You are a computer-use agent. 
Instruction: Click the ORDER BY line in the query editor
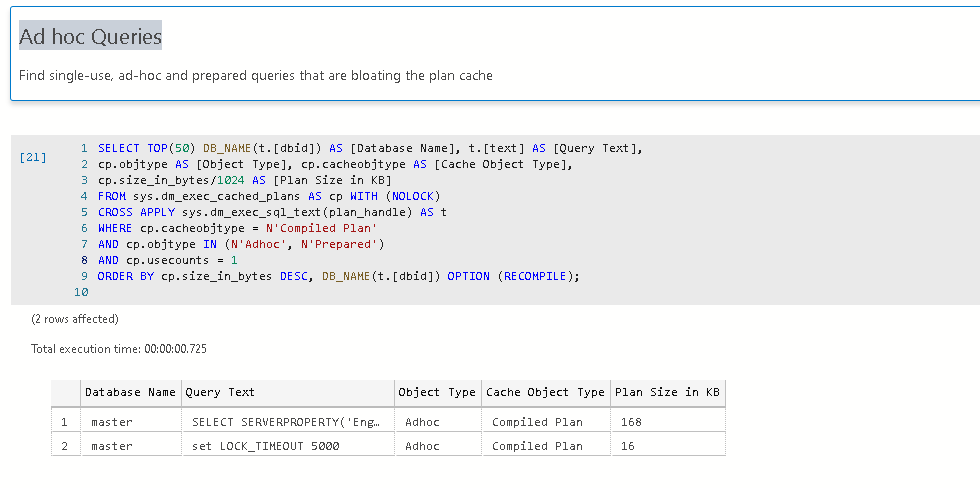(338, 276)
